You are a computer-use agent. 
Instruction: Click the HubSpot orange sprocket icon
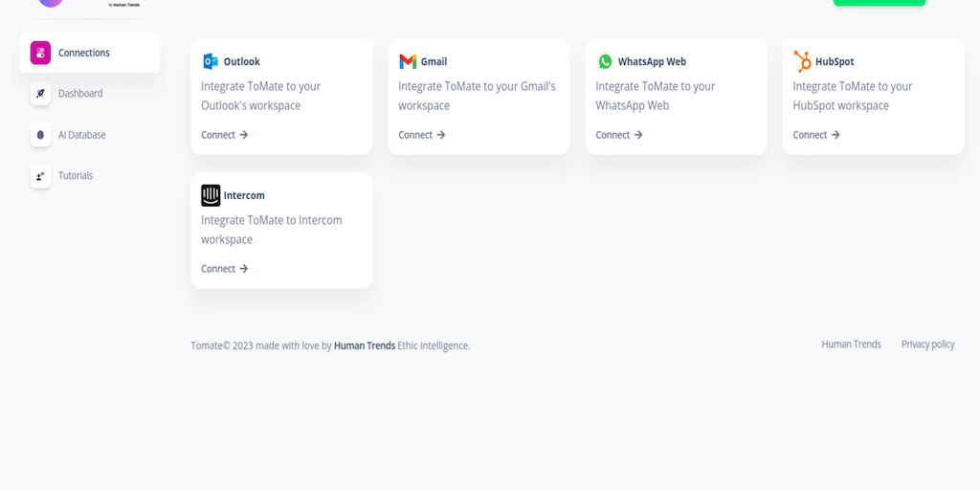click(802, 61)
